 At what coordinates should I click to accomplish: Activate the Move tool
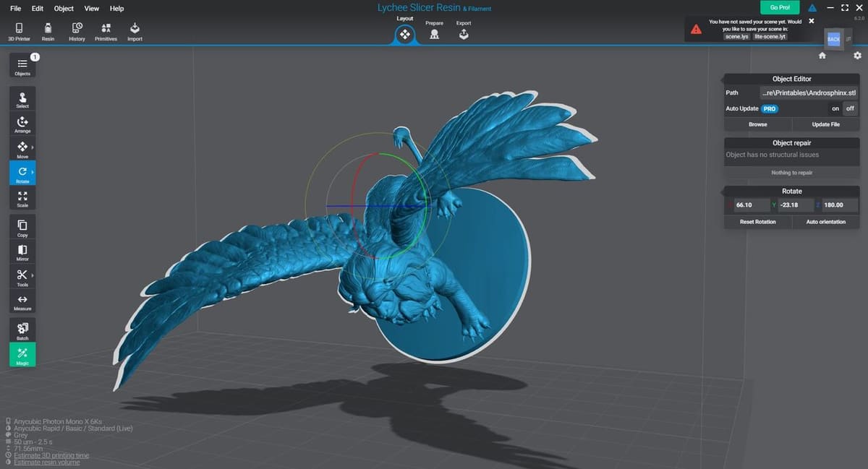[x=22, y=150]
